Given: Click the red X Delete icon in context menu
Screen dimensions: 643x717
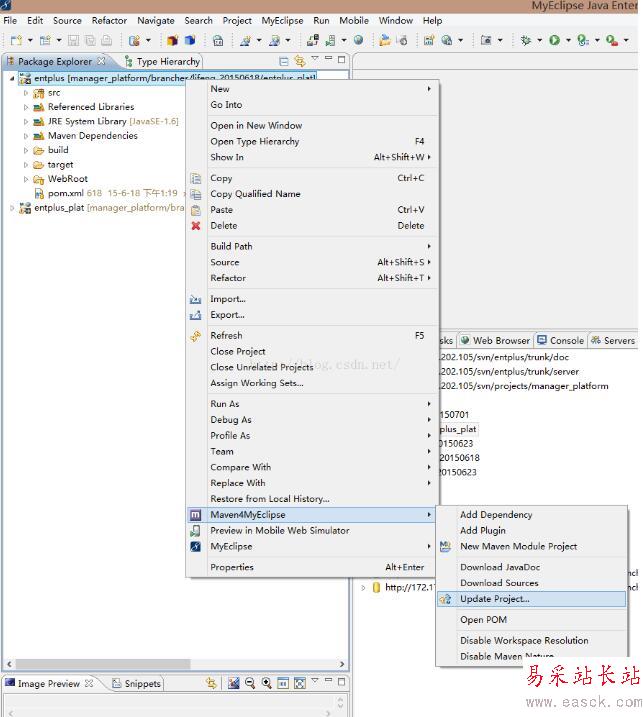Looking at the screenshot, I should coord(196,225).
